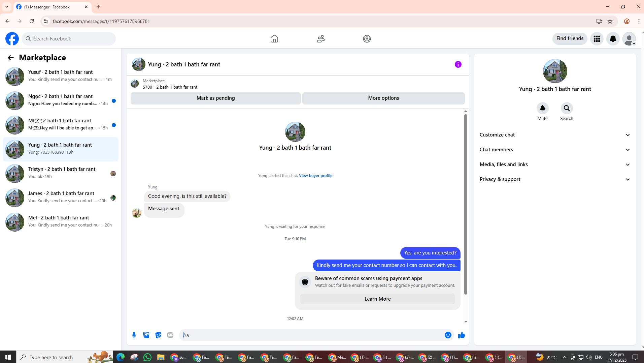Click the browser address bar URL
Screen dimensions: 644x363
[x=101, y=21]
